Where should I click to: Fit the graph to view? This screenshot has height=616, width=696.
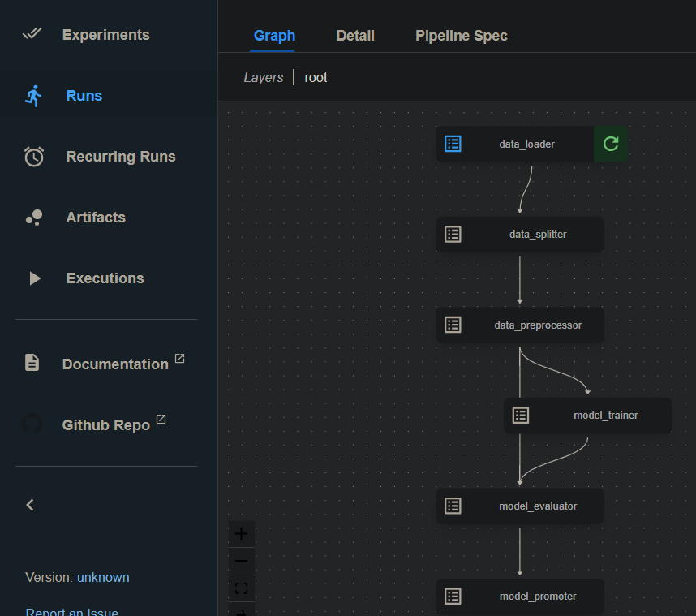click(x=241, y=588)
